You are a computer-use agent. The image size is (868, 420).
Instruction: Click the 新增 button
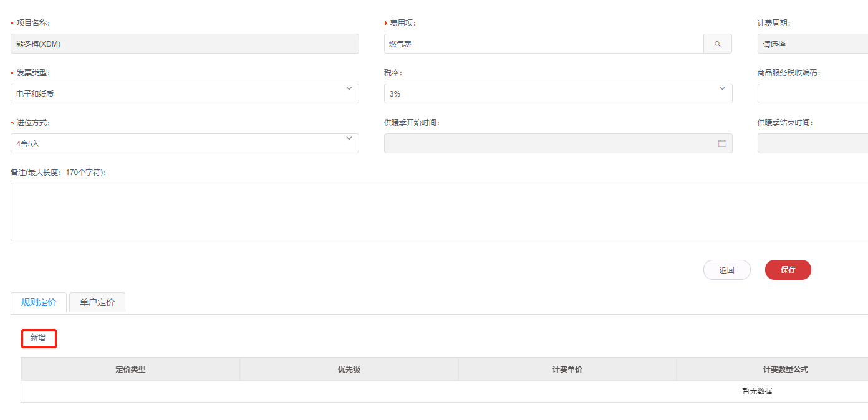[x=39, y=338]
